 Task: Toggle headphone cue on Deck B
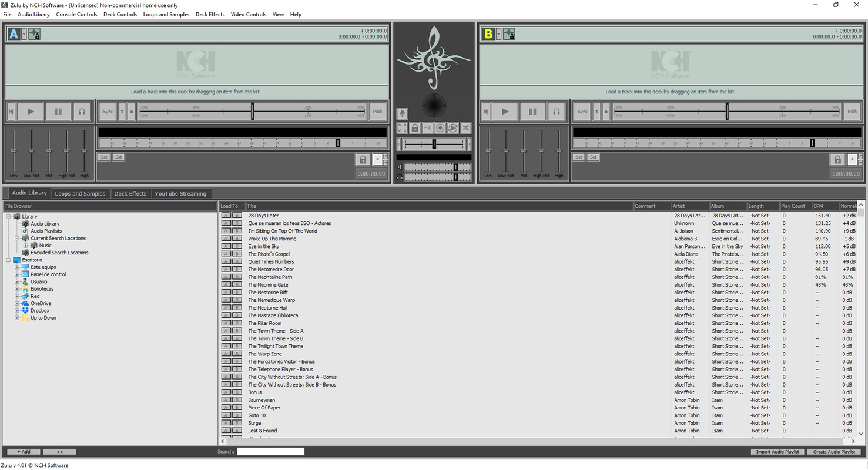557,111
